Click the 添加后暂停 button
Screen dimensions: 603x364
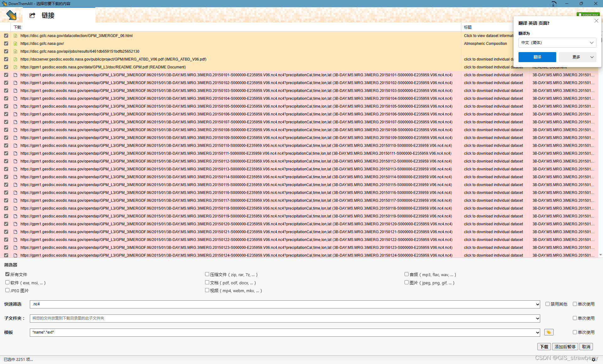pyautogui.click(x=565, y=347)
